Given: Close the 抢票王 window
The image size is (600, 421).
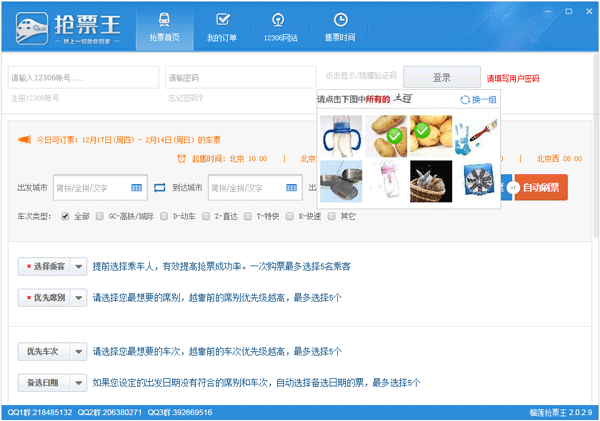Looking at the screenshot, I should tap(589, 11).
